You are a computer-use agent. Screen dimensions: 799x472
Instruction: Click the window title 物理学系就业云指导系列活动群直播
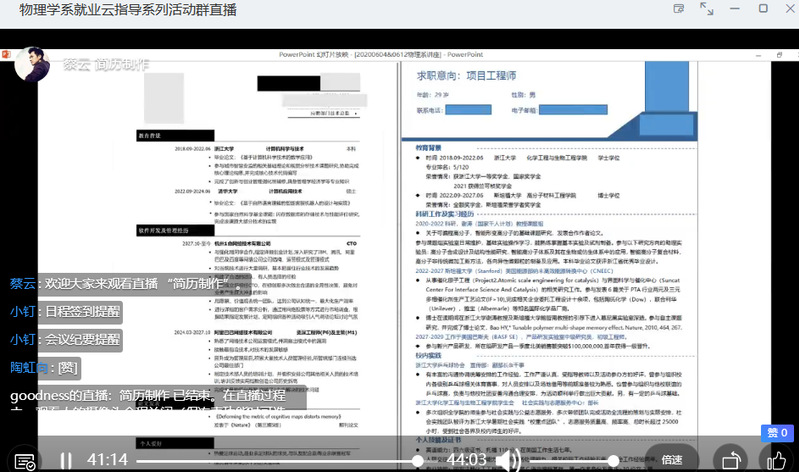point(123,10)
